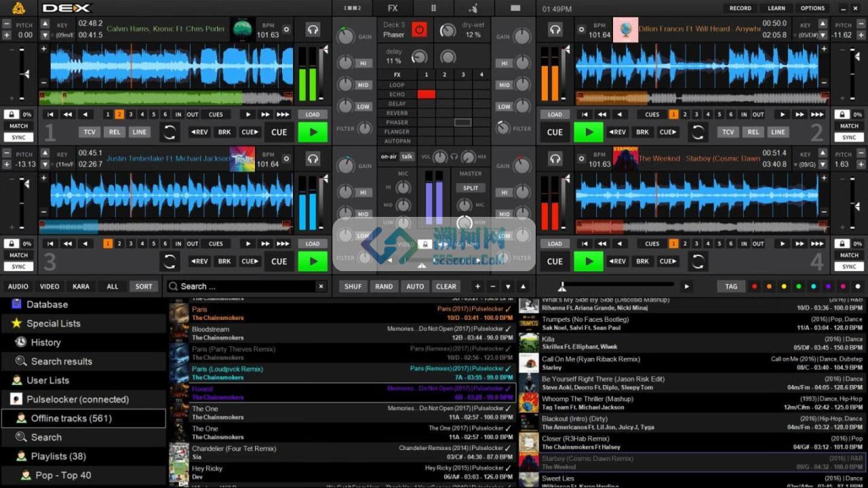Toggle deck 2 headphone cue
Image resolution: width=868 pixels, height=488 pixels.
click(555, 30)
